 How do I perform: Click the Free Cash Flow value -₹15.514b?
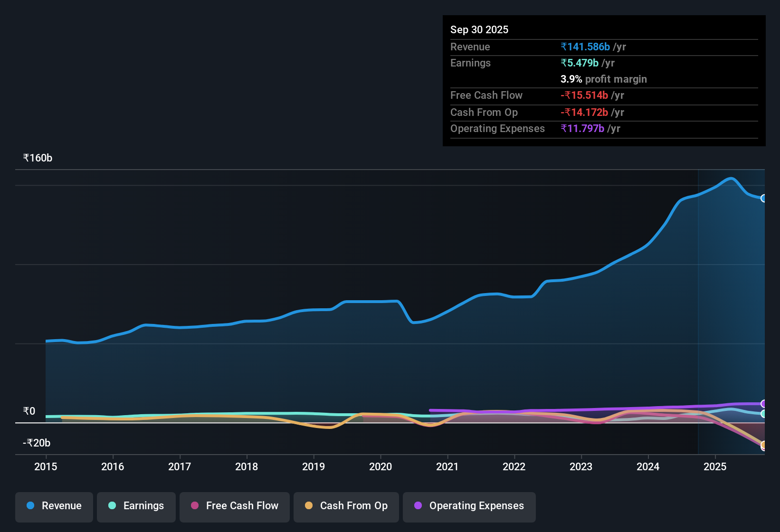(x=584, y=95)
